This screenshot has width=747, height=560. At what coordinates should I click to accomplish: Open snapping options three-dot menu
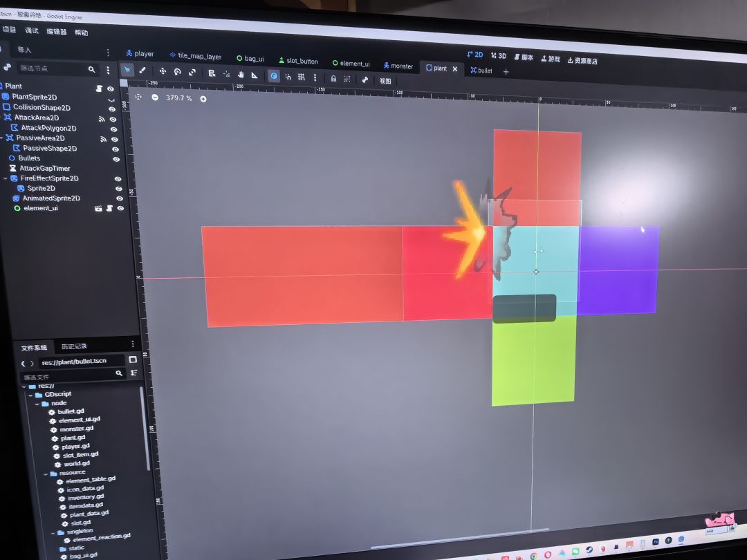(315, 77)
